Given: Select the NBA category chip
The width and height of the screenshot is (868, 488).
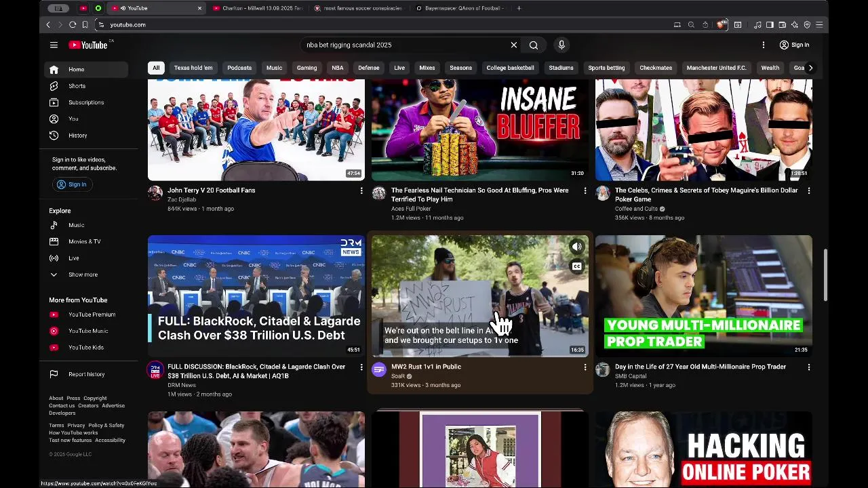Looking at the screenshot, I should click(x=338, y=68).
